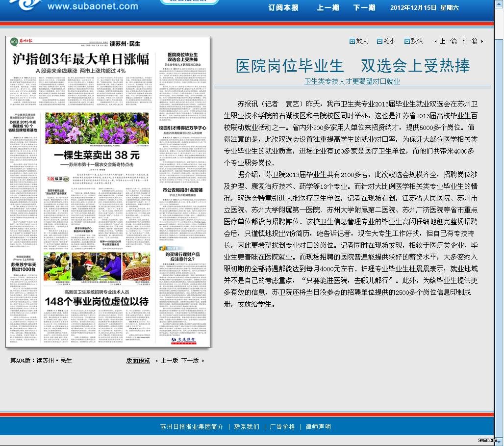Image resolution: width=504 pixels, height=446 pixels.
Task: Click page label 第A04版：读苏州·民生
Action: coord(41,361)
